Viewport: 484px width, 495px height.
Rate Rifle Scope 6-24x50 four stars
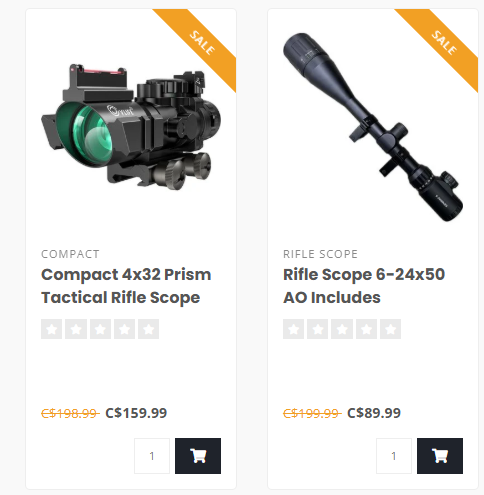(366, 329)
